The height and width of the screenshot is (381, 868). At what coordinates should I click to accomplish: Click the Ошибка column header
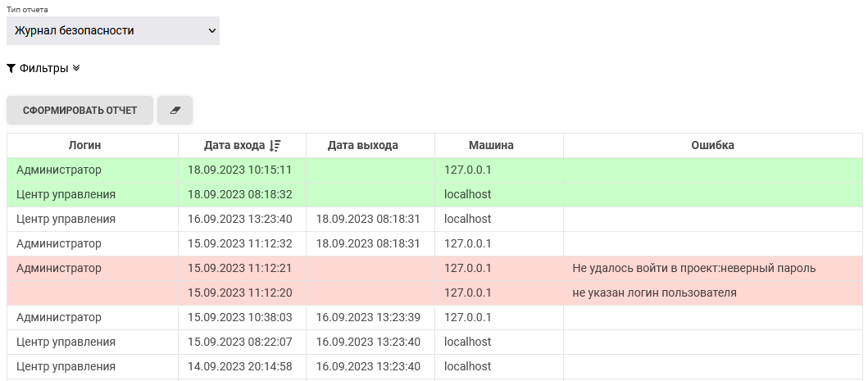point(712,145)
